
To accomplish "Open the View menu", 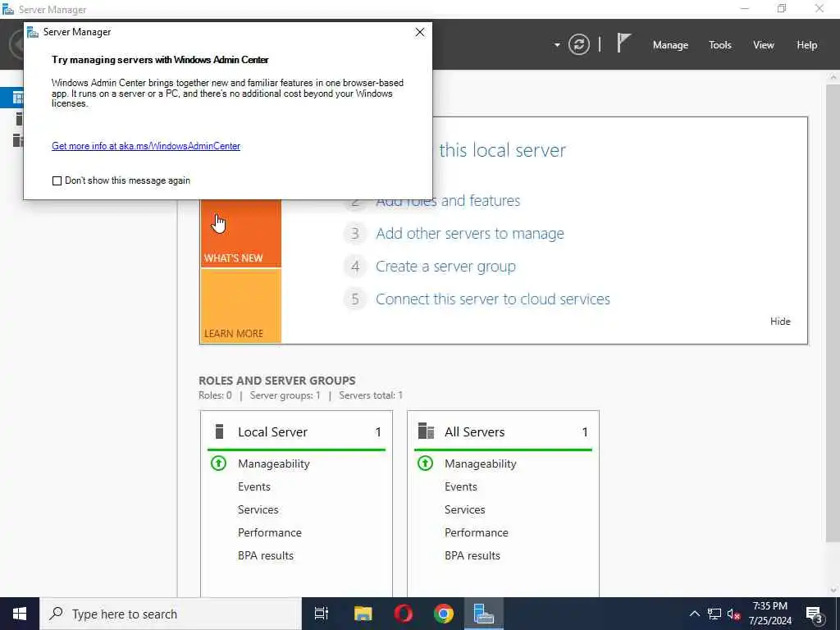I will pos(764,45).
